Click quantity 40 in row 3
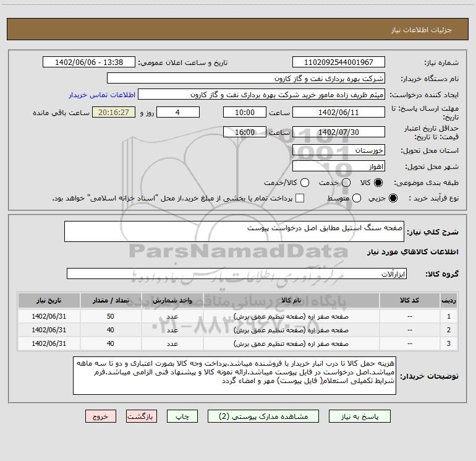The height and width of the screenshot is (461, 476). pyautogui.click(x=111, y=343)
